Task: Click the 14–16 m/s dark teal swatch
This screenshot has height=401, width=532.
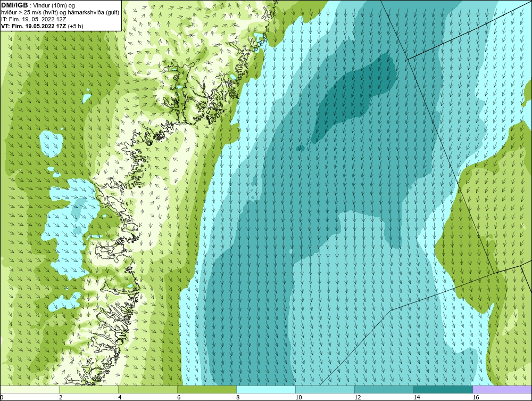Action: point(443,389)
